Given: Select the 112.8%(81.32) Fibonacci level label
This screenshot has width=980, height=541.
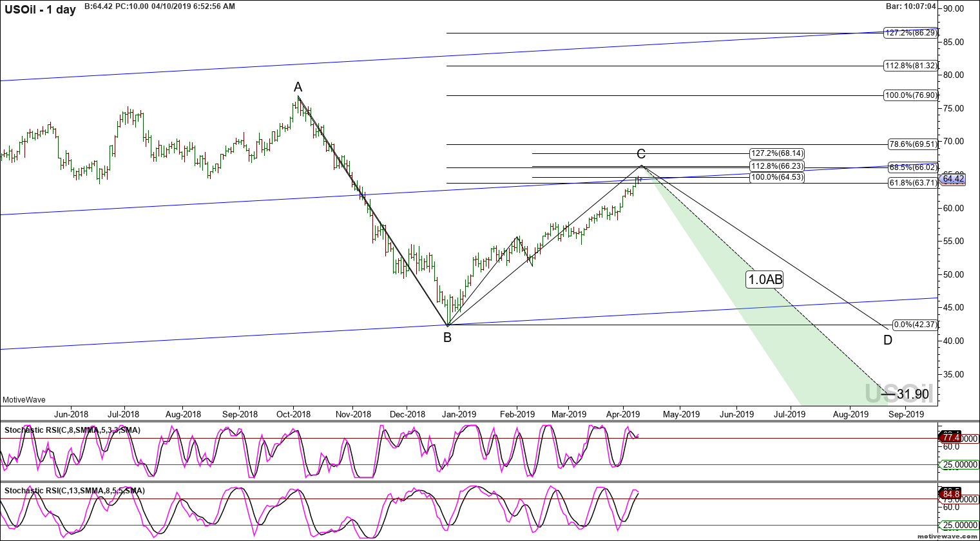Looking at the screenshot, I should click(910, 66).
